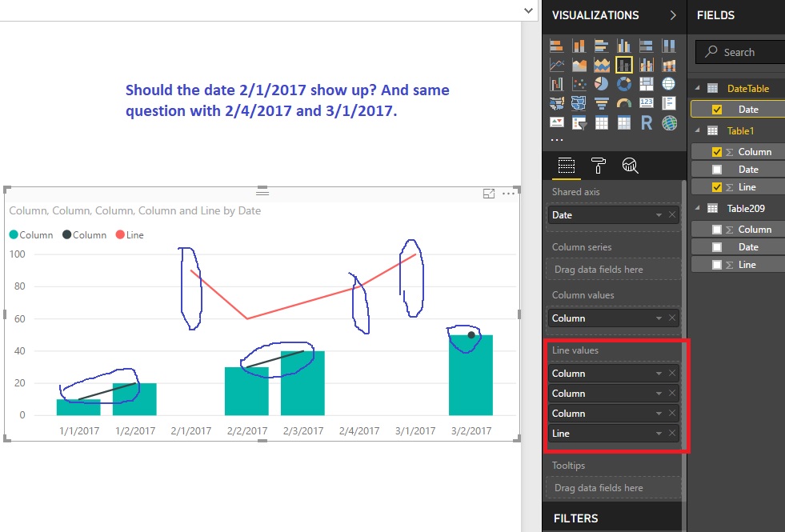The height and width of the screenshot is (532, 785).
Task: Click the teal Column legend item
Action: pyautogui.click(x=31, y=234)
